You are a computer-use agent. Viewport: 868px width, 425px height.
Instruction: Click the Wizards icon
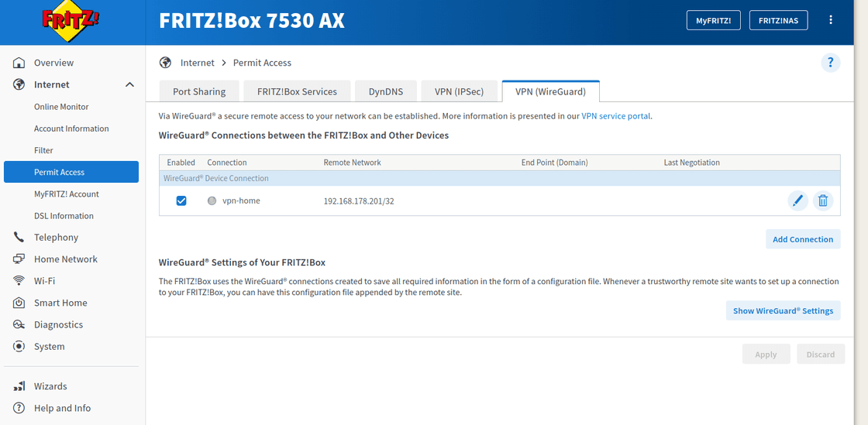click(19, 386)
